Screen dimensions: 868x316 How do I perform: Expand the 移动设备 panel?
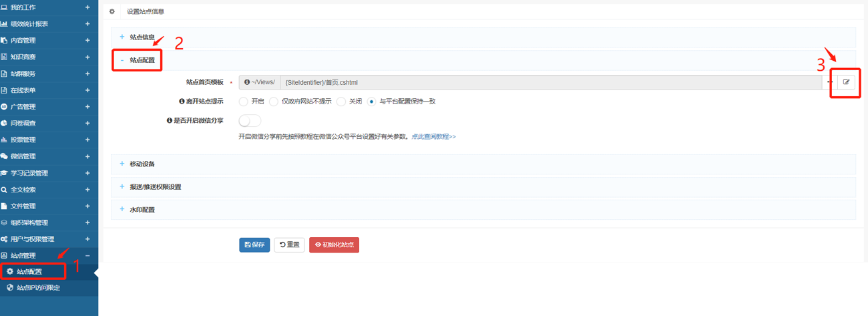142,164
